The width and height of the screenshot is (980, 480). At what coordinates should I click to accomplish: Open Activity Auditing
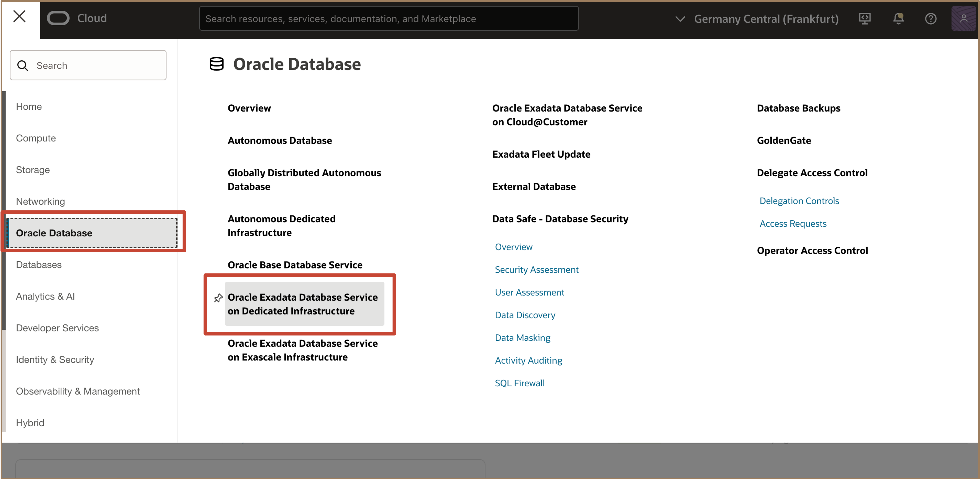[528, 360]
